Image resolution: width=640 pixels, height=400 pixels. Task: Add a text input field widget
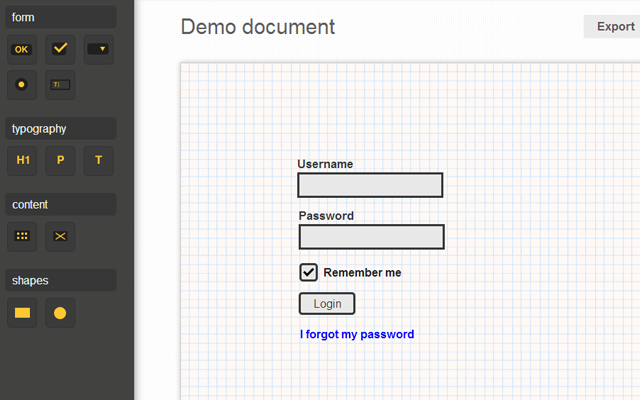[x=60, y=85]
